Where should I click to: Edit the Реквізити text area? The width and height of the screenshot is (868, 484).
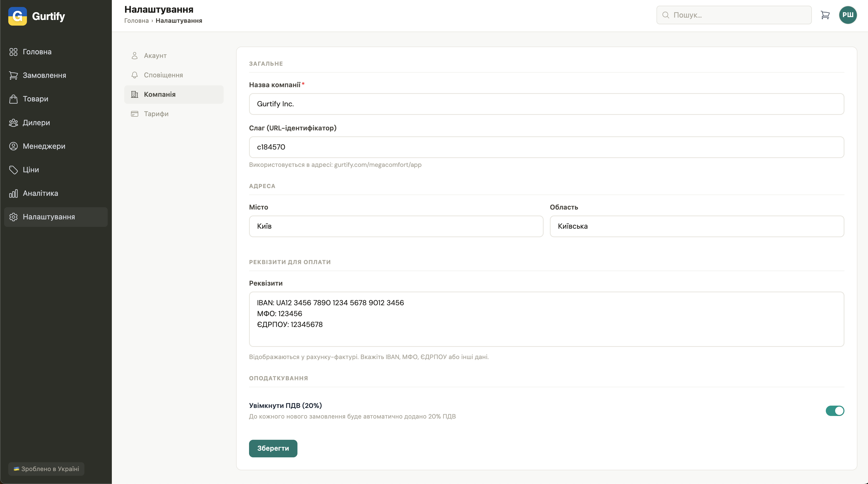click(546, 319)
